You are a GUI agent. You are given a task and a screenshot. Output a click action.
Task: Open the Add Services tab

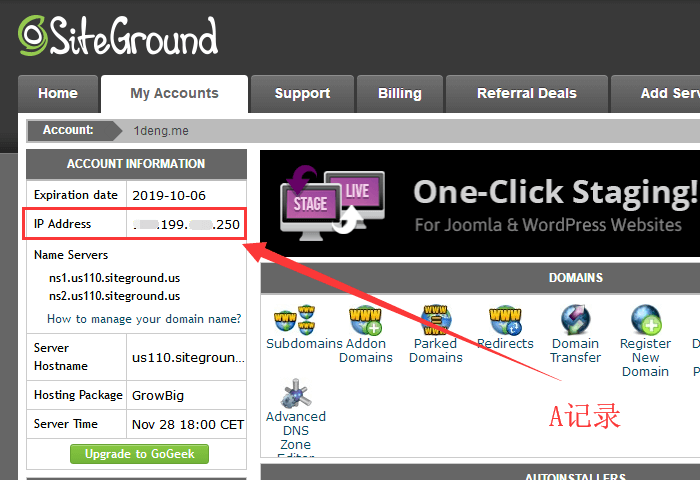pyautogui.click(x=655, y=93)
